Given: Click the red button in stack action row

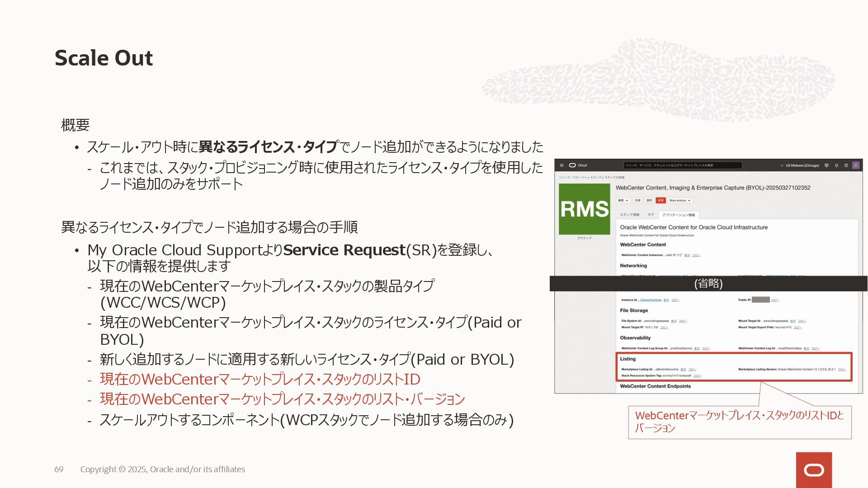Looking at the screenshot, I should pos(660,200).
